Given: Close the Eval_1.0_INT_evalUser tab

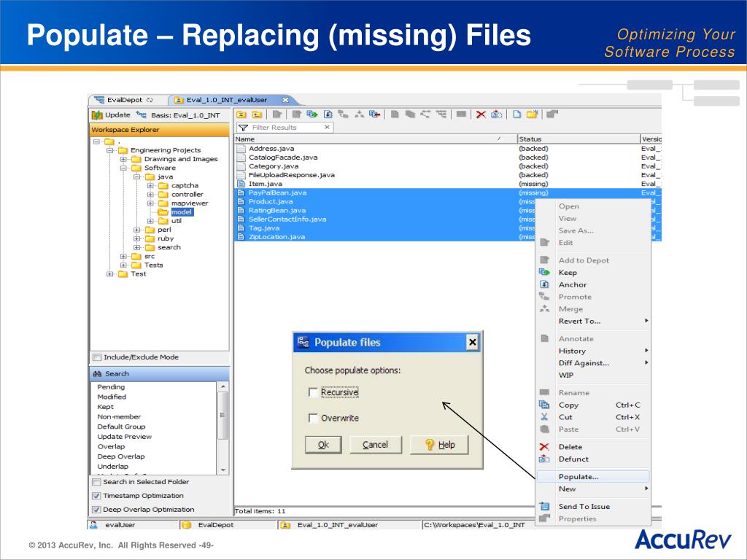Looking at the screenshot, I should (285, 100).
